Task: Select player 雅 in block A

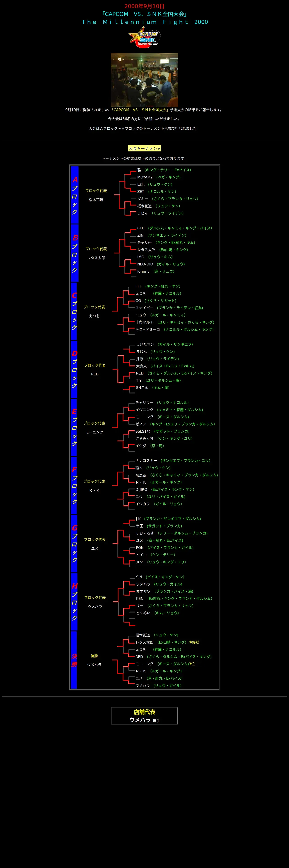Action: tap(139, 170)
